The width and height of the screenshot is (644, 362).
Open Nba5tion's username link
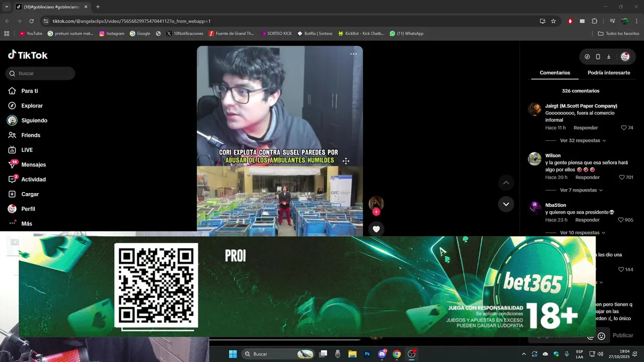pyautogui.click(x=555, y=205)
